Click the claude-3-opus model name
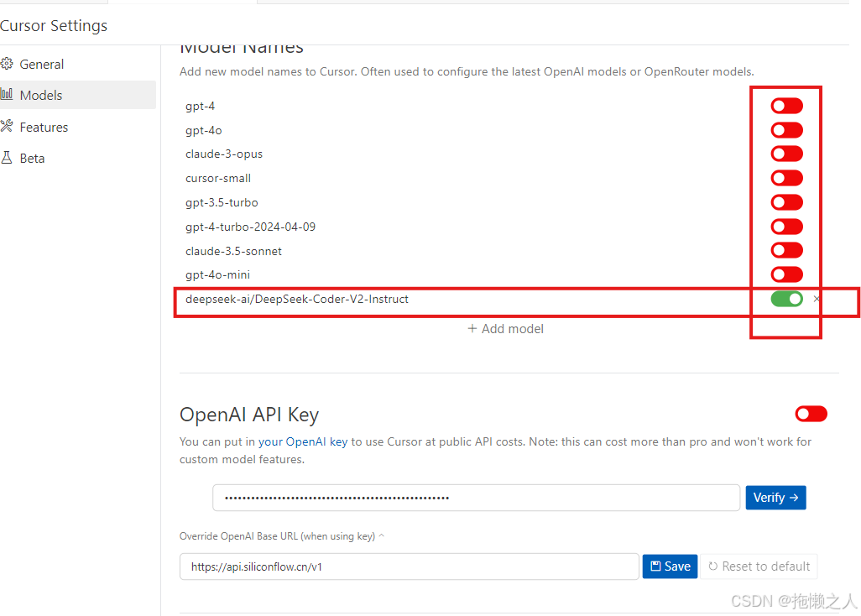The image size is (861, 616). 224,154
